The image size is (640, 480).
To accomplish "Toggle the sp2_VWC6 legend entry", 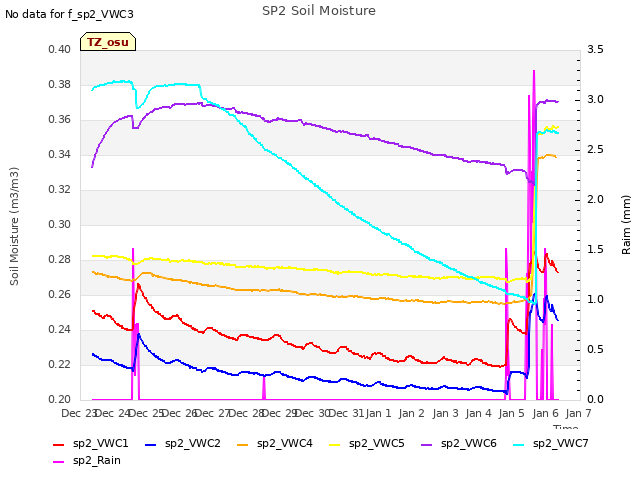I will (x=459, y=443).
